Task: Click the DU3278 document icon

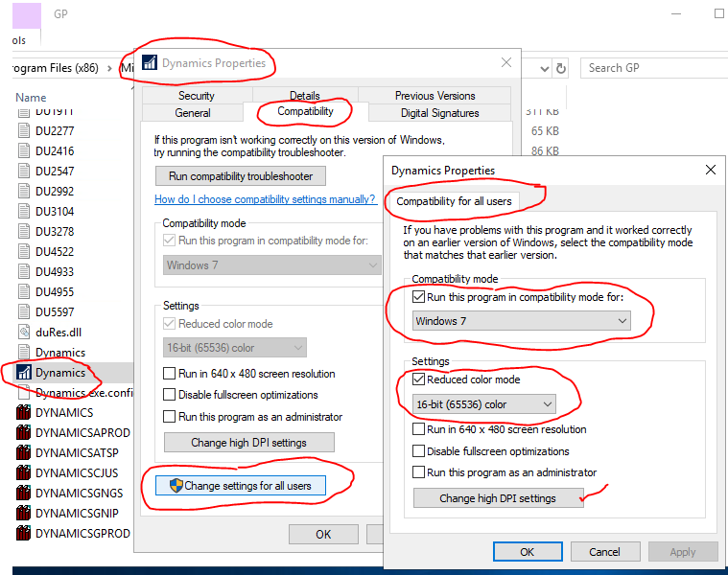Action: (24, 231)
